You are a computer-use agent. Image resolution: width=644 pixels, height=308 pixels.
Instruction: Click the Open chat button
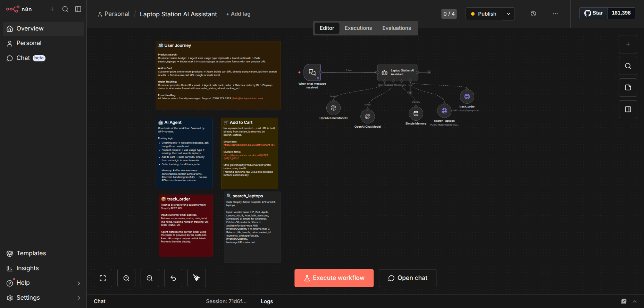[x=407, y=278]
